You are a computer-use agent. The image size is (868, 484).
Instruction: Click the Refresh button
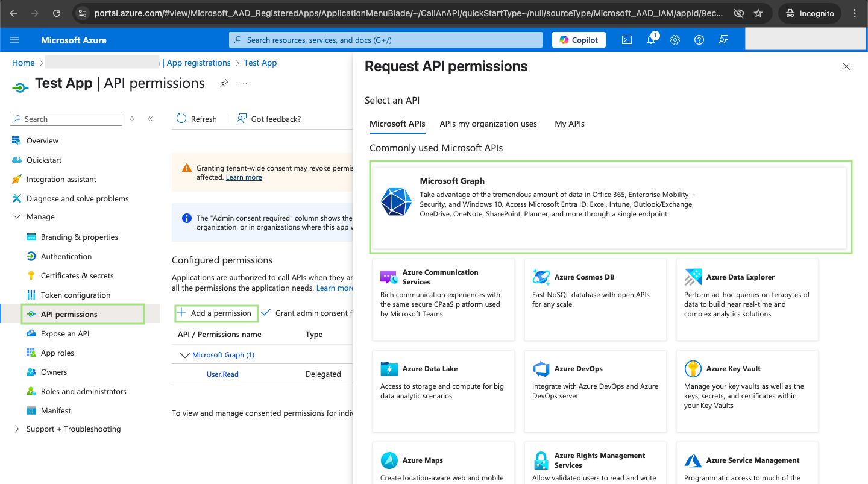(x=197, y=119)
